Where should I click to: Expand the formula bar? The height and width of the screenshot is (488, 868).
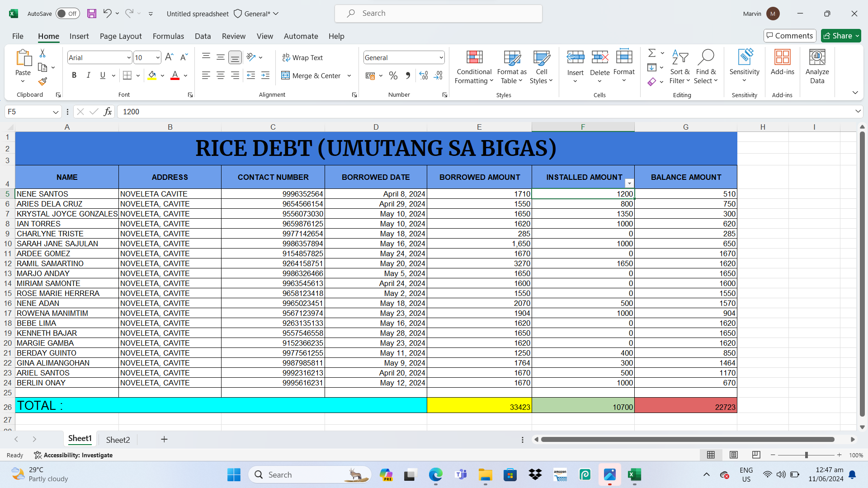[x=858, y=111]
